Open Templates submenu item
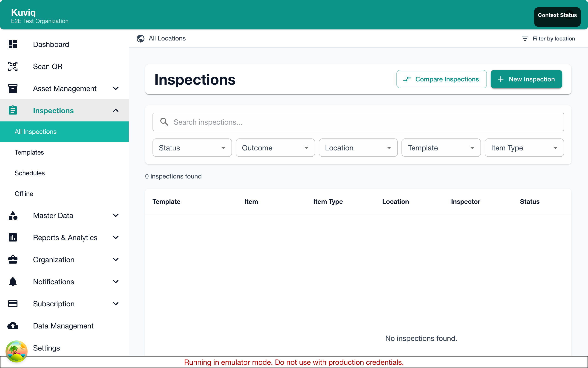This screenshot has height=368, width=588. 64,152
